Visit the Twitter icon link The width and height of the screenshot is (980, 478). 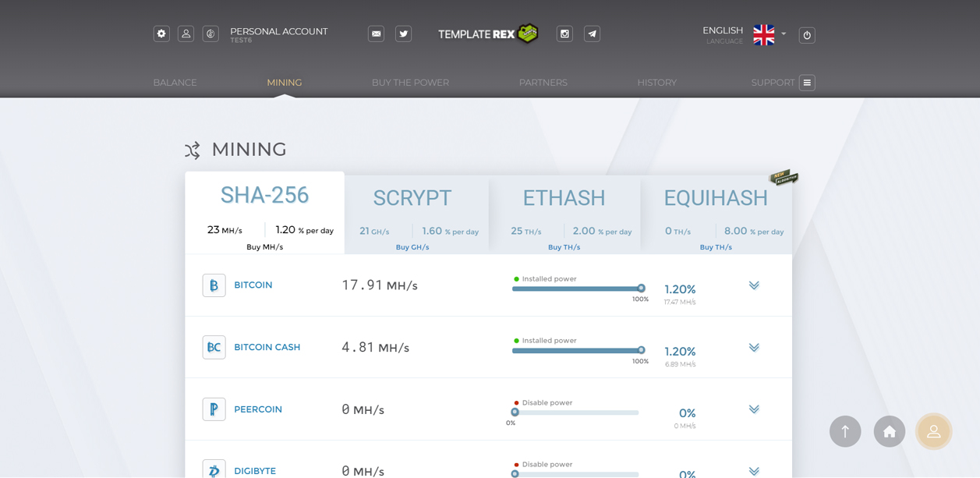click(403, 34)
